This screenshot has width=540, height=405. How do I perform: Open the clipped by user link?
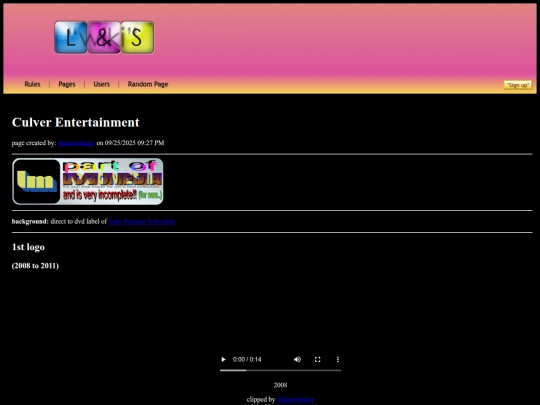(295, 399)
